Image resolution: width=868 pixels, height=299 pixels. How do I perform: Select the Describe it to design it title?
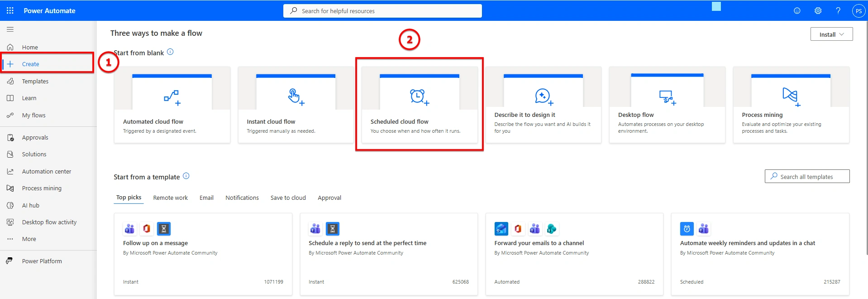(525, 115)
